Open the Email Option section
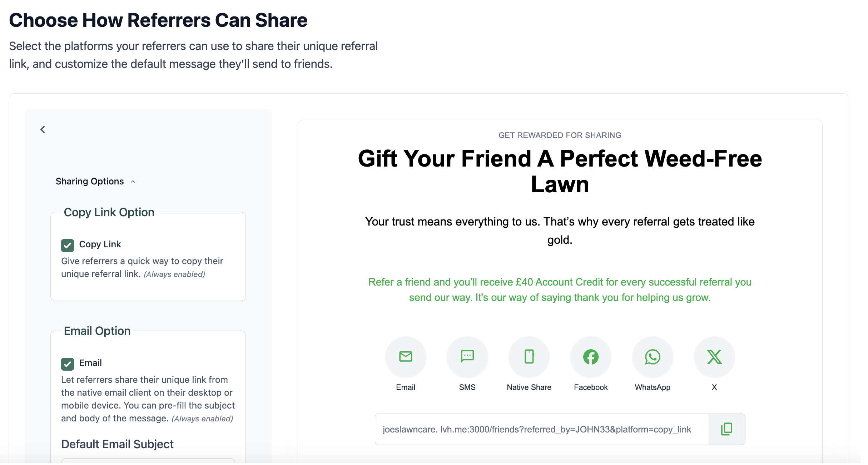 click(97, 331)
